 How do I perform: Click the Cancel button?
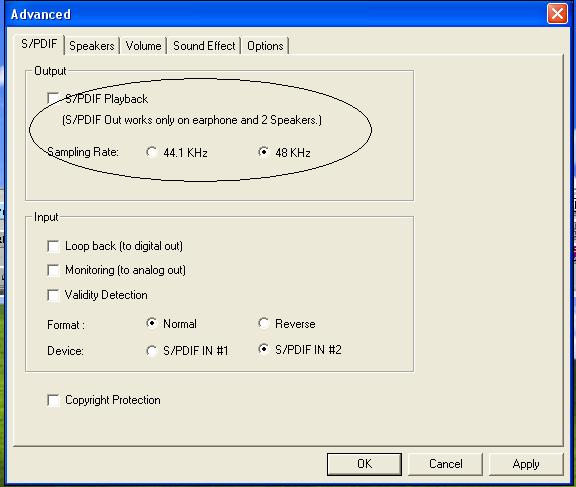pos(445,464)
